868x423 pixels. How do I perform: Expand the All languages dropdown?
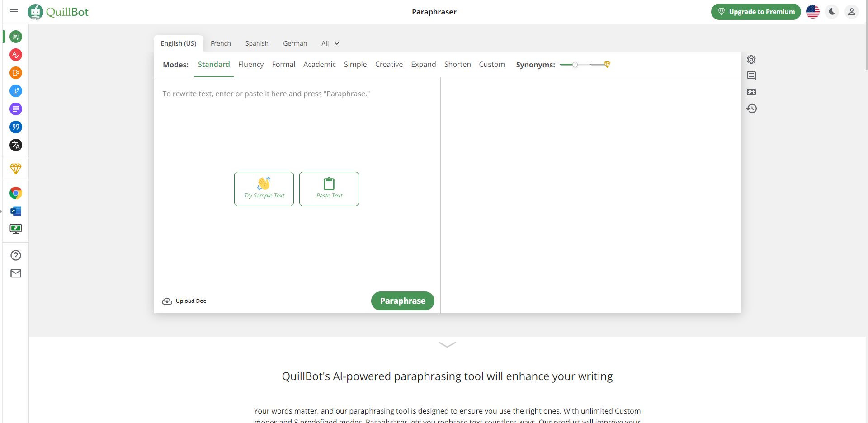coord(330,43)
